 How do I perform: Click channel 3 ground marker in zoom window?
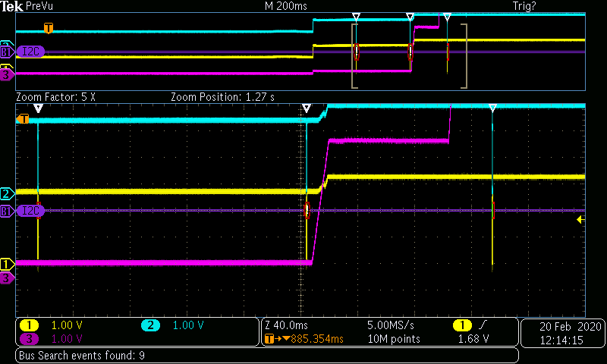click(x=7, y=278)
